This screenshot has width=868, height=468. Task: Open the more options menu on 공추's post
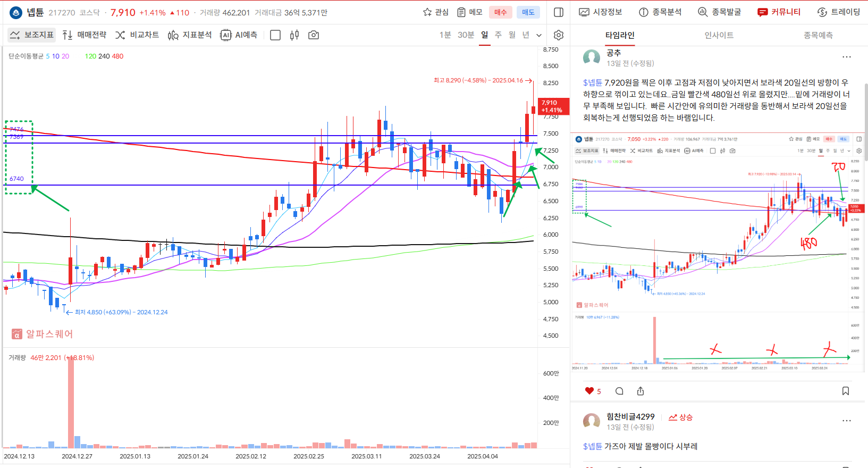coord(846,57)
